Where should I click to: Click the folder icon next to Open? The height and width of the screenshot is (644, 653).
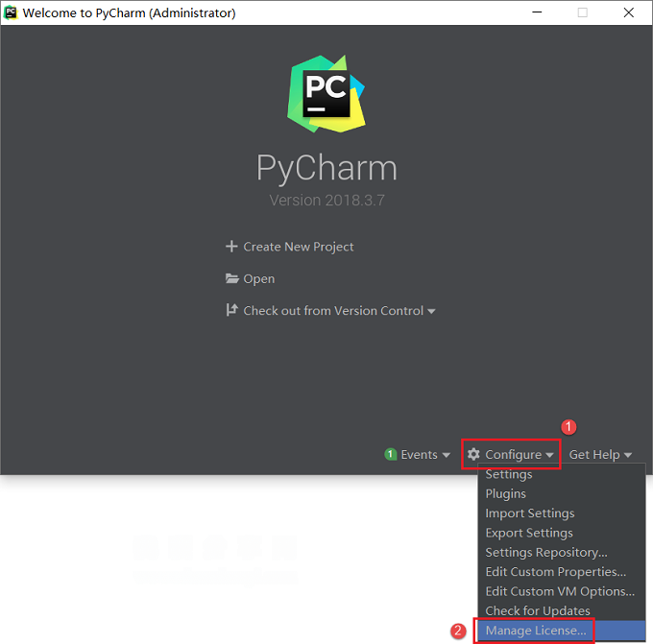coord(232,278)
